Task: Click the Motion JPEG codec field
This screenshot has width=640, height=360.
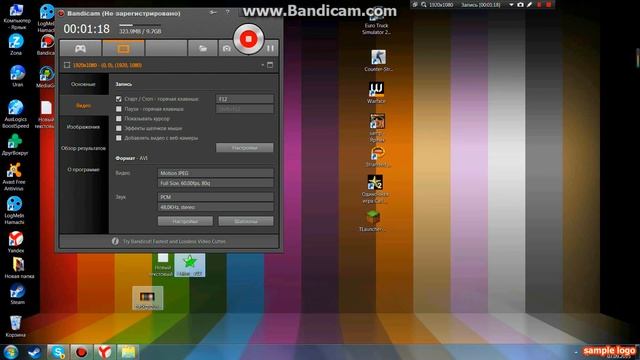Action: pyautogui.click(x=216, y=173)
